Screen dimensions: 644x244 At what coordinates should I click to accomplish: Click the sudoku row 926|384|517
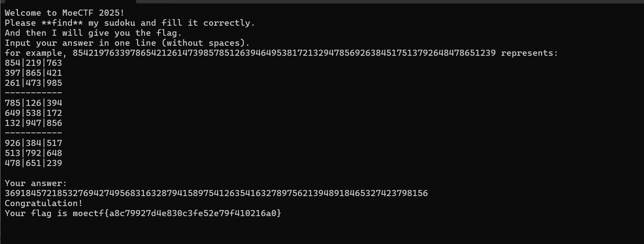click(x=34, y=143)
